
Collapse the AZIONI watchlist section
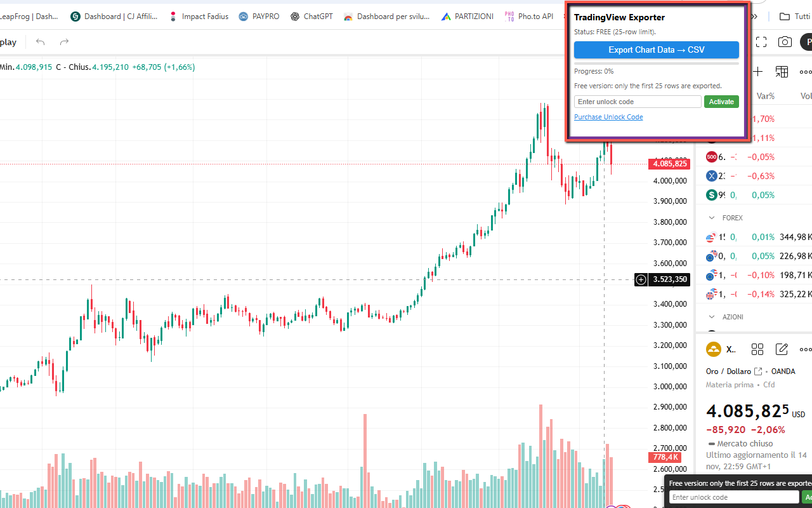click(713, 316)
